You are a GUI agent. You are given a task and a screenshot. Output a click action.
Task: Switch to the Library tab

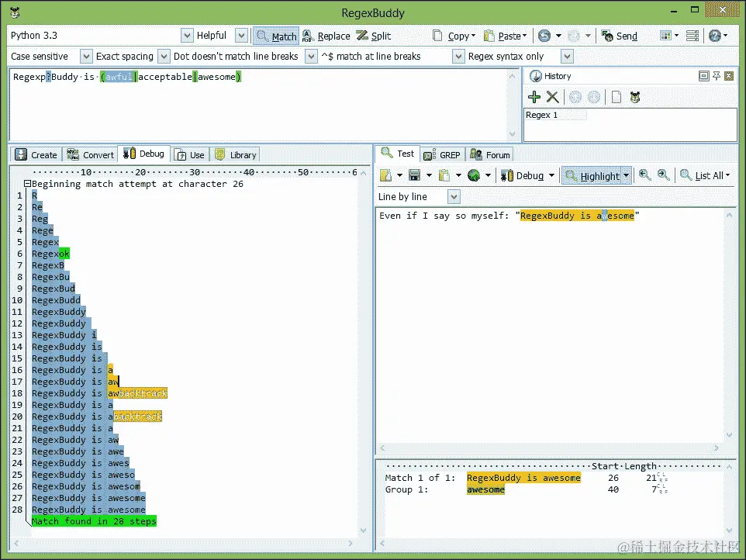[236, 154]
